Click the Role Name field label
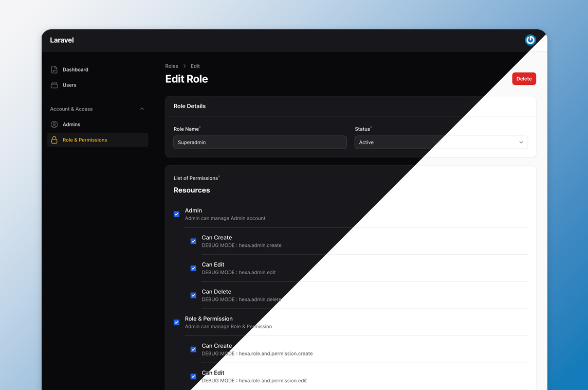Screen dimensions: 588x390 click(186, 129)
